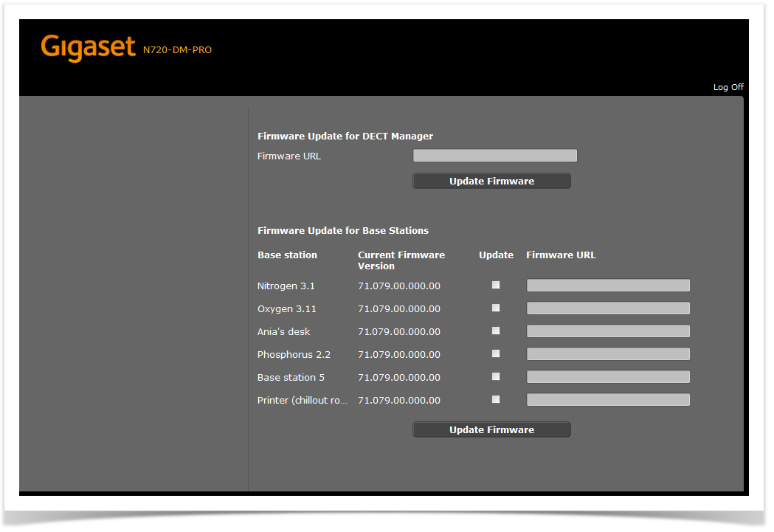Click Firmware URL field for Nitrogen 3.1
This screenshot has width=774, height=532.
pyautogui.click(x=608, y=286)
